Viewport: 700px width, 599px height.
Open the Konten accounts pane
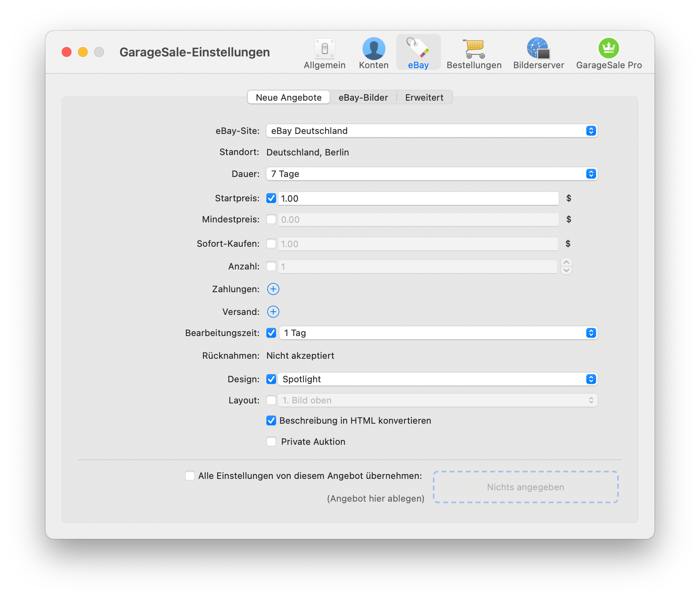click(374, 54)
